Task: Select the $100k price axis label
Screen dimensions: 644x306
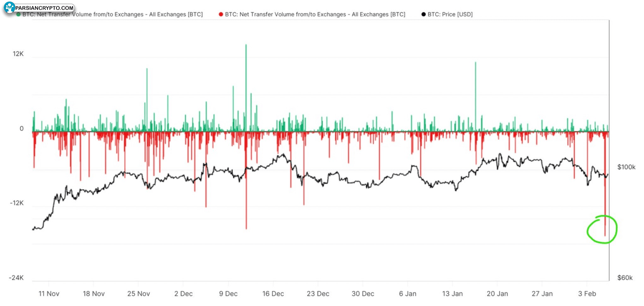Action: tap(626, 167)
